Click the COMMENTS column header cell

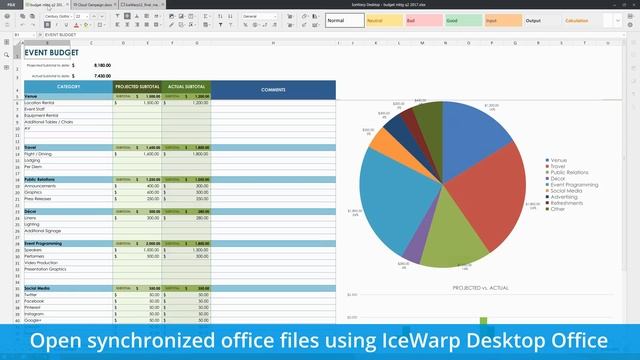273,90
